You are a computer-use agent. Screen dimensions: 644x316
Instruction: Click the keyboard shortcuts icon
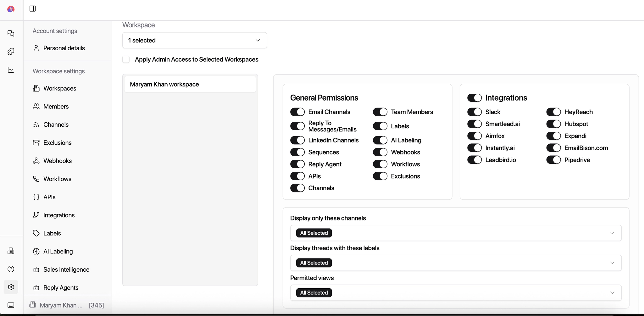[x=11, y=305]
